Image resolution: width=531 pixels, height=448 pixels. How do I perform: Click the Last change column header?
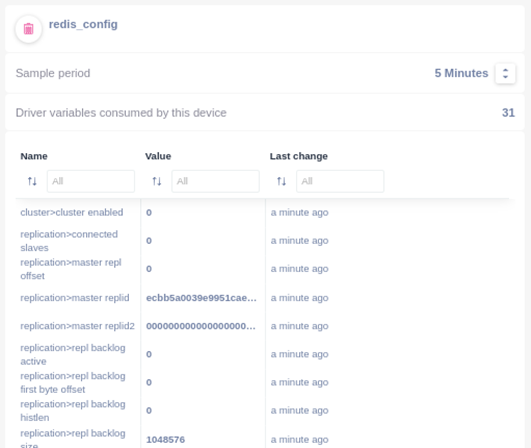299,156
